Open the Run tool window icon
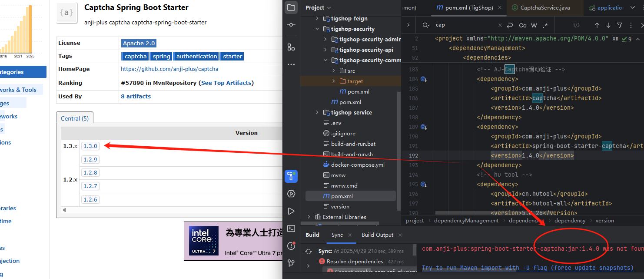This screenshot has height=279, width=644. [x=291, y=211]
